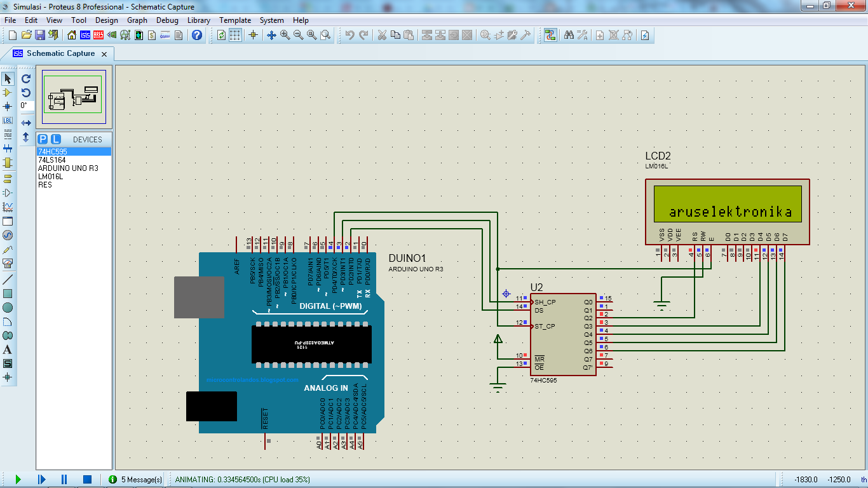The image size is (868, 488).
Task: Click the L library manage button
Action: [56, 139]
